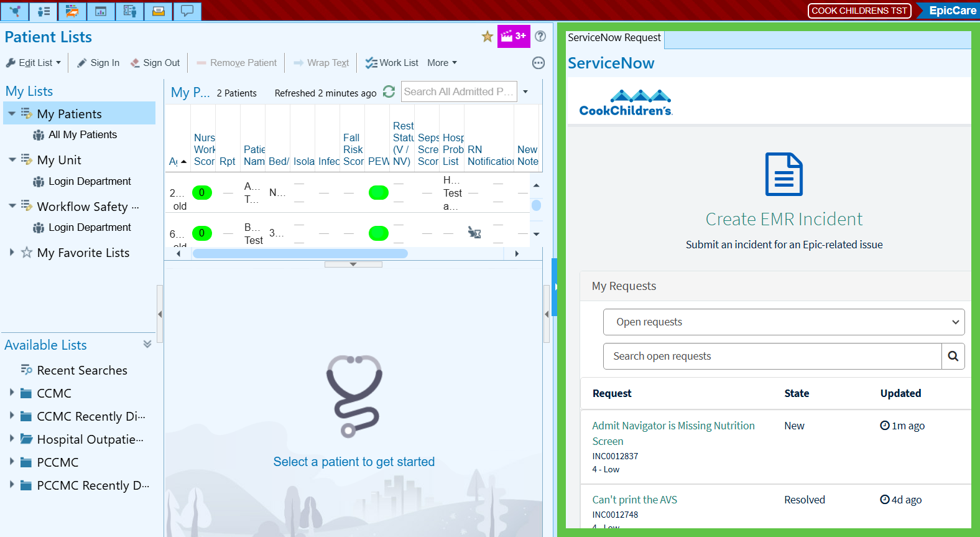Image resolution: width=980 pixels, height=537 pixels.
Task: Open the network hub icon tab at top-left
Action: click(x=14, y=11)
